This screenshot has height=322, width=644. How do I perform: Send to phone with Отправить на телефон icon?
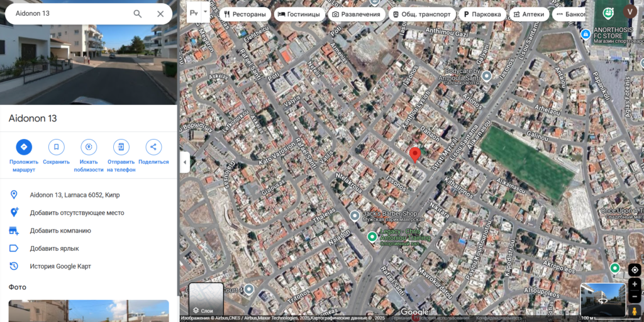(x=121, y=147)
